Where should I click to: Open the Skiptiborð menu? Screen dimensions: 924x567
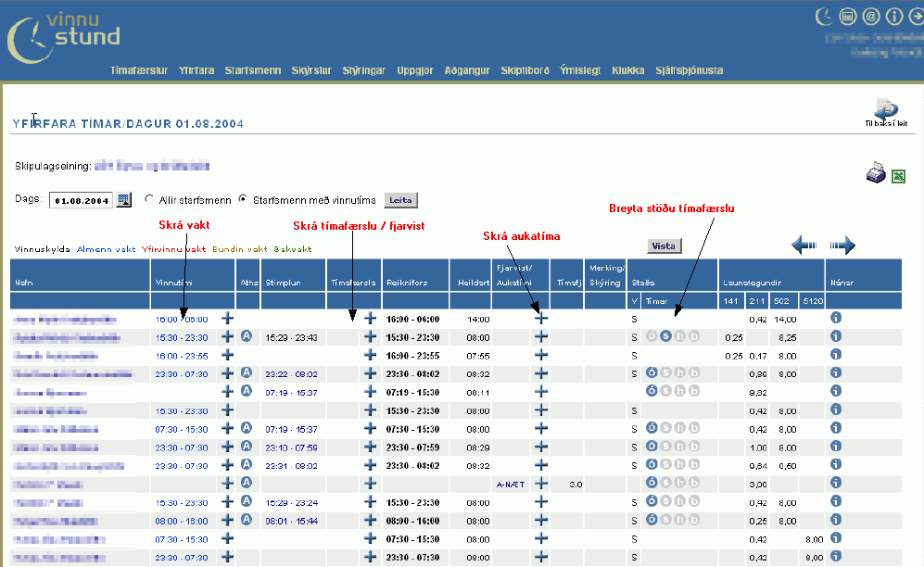(x=525, y=70)
